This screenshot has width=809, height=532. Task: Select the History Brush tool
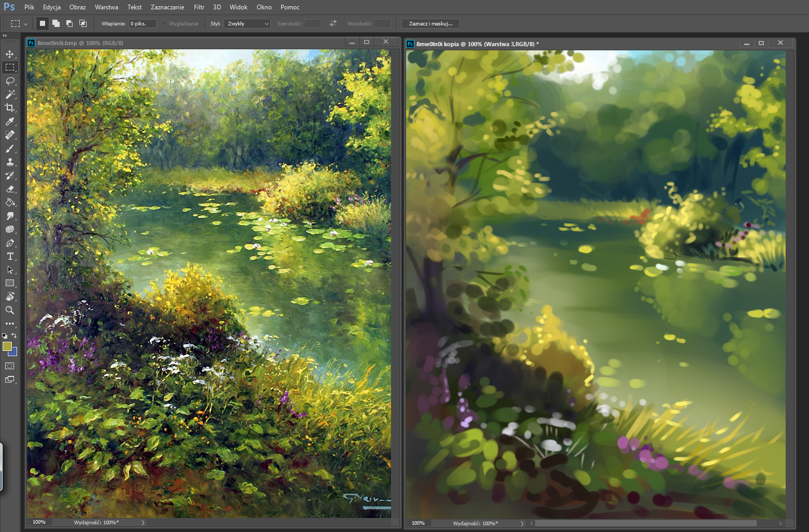click(10, 175)
